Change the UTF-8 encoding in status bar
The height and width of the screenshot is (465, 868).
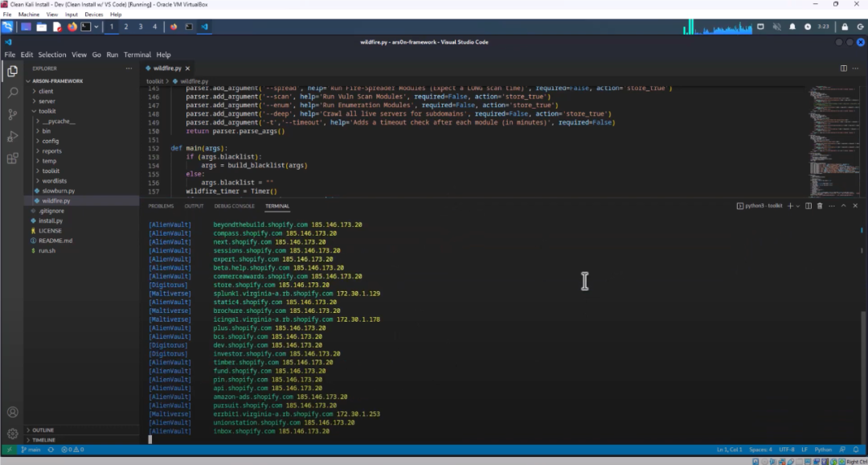(x=786, y=450)
